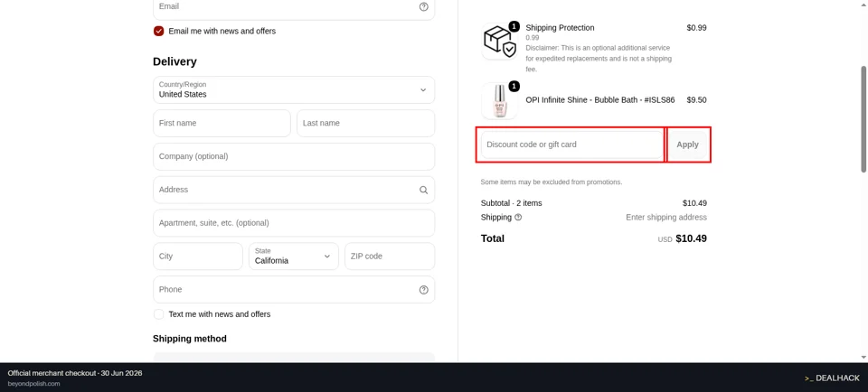868x392 pixels.
Task: Click the DEALHACK logo in bottom bar
Action: [x=832, y=378]
